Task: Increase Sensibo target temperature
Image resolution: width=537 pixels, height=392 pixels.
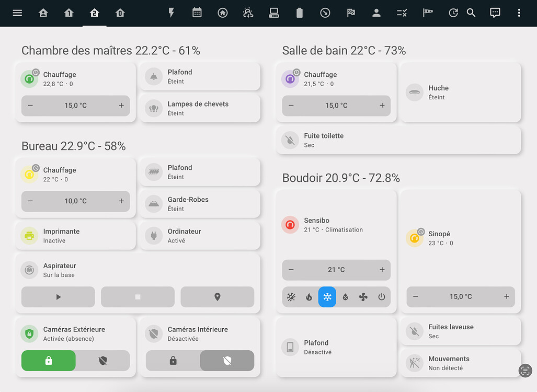Action: [x=382, y=270]
